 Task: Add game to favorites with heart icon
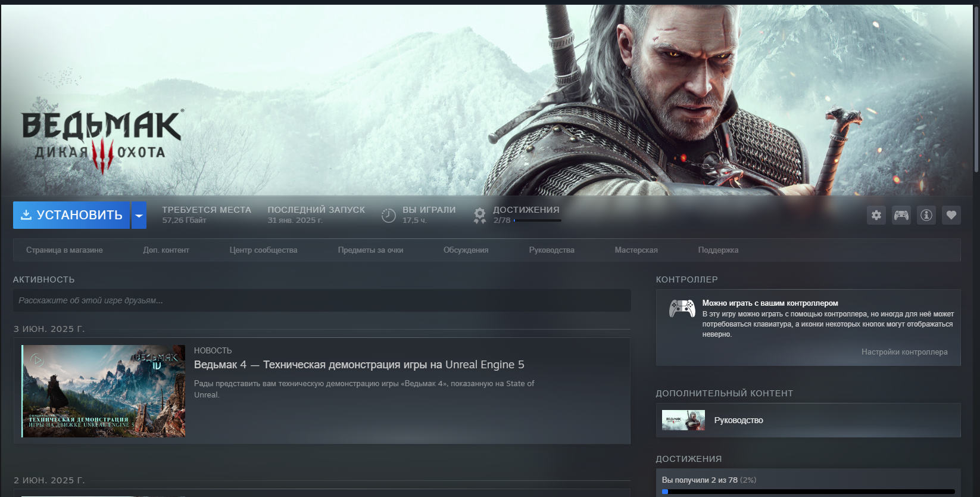tap(951, 215)
